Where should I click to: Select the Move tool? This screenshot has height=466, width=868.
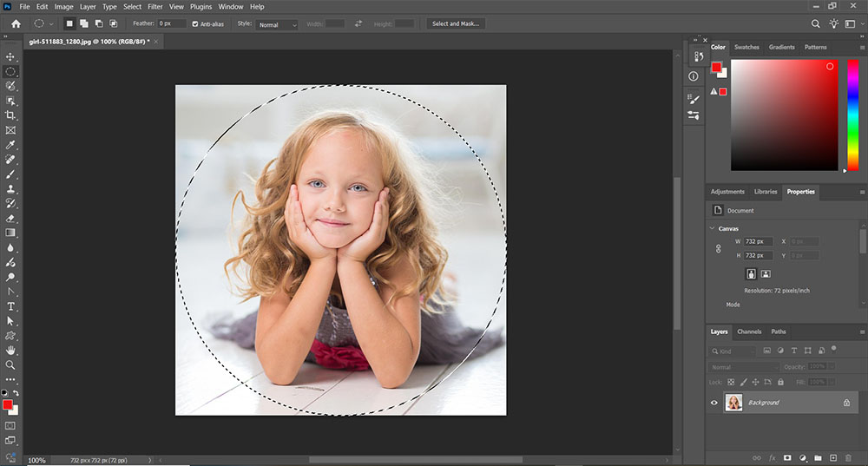coord(10,56)
